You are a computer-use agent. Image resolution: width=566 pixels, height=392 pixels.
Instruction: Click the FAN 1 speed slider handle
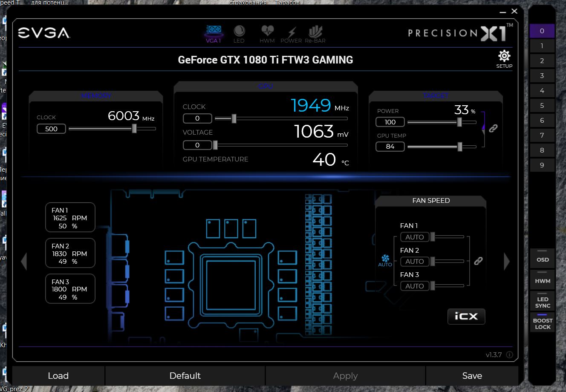coord(433,236)
